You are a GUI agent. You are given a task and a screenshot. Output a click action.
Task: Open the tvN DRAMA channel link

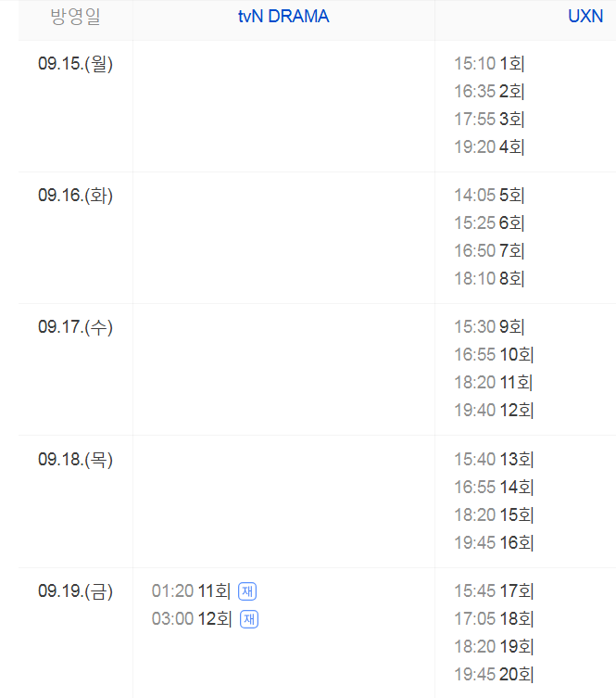pyautogui.click(x=283, y=17)
